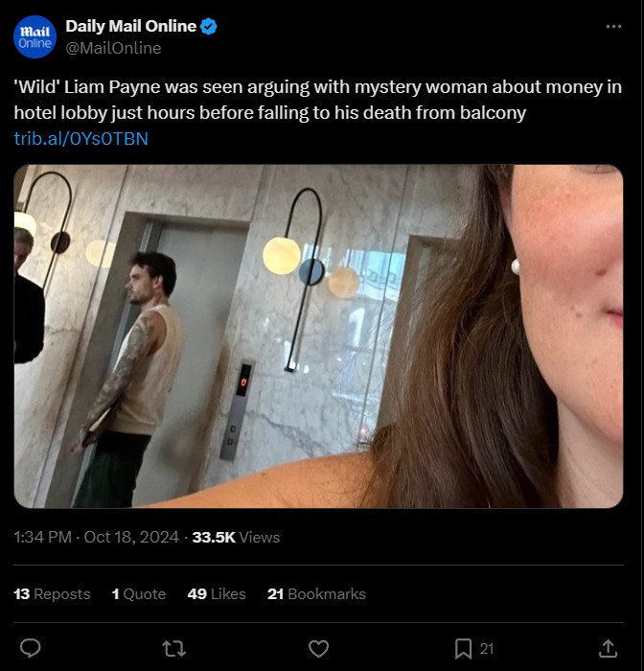
Task: Show the 13 Reposts list
Action: [x=52, y=594]
